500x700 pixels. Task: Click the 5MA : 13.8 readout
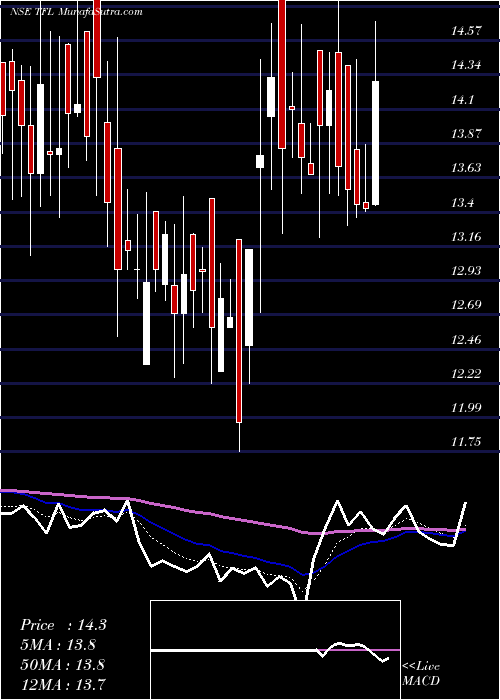tap(58, 645)
